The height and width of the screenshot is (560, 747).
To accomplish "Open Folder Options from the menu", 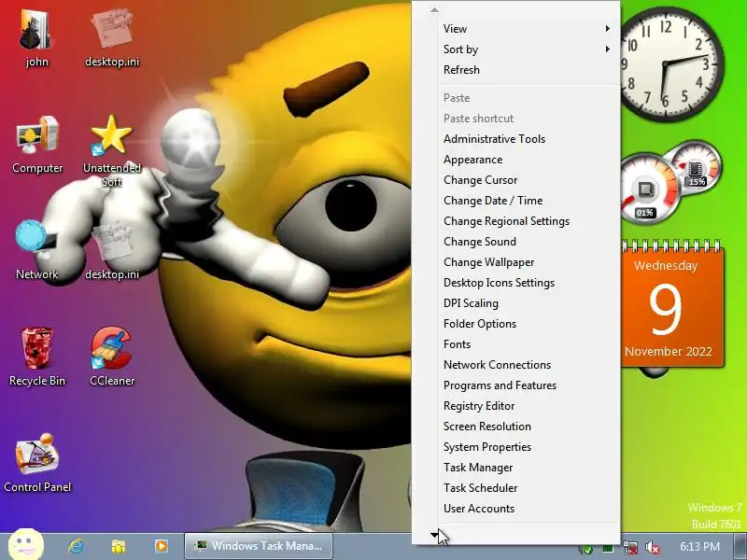I will (516, 323).
